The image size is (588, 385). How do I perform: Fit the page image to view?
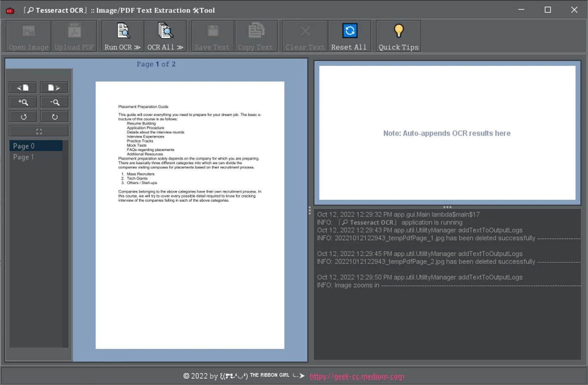pyautogui.click(x=39, y=132)
